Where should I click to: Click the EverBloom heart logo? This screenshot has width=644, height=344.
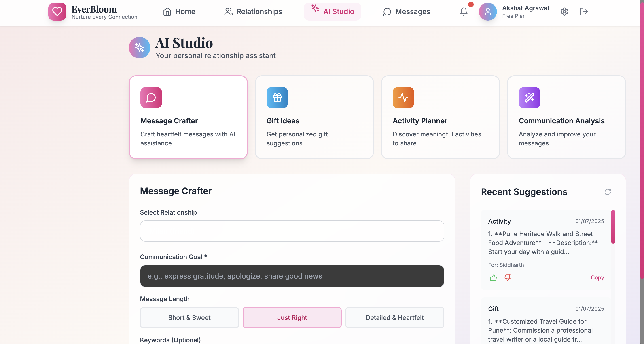click(57, 11)
